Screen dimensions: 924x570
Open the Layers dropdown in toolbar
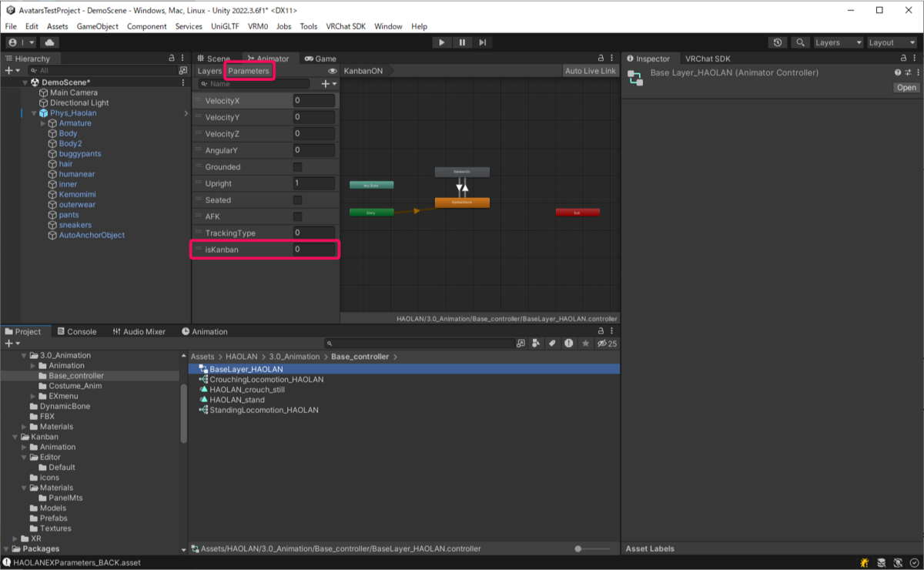(839, 42)
